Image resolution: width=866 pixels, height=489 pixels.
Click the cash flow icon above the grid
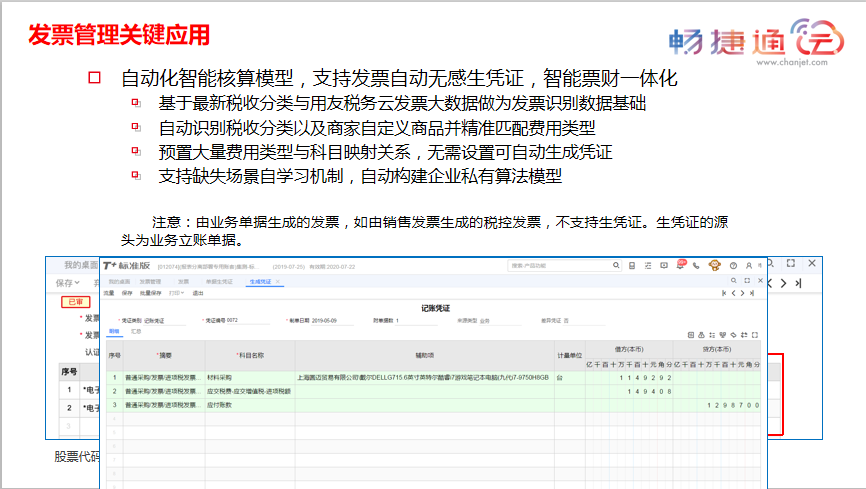[722, 335]
